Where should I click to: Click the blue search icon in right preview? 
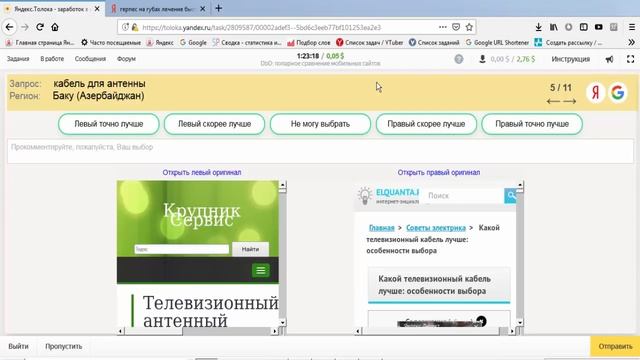point(510,196)
